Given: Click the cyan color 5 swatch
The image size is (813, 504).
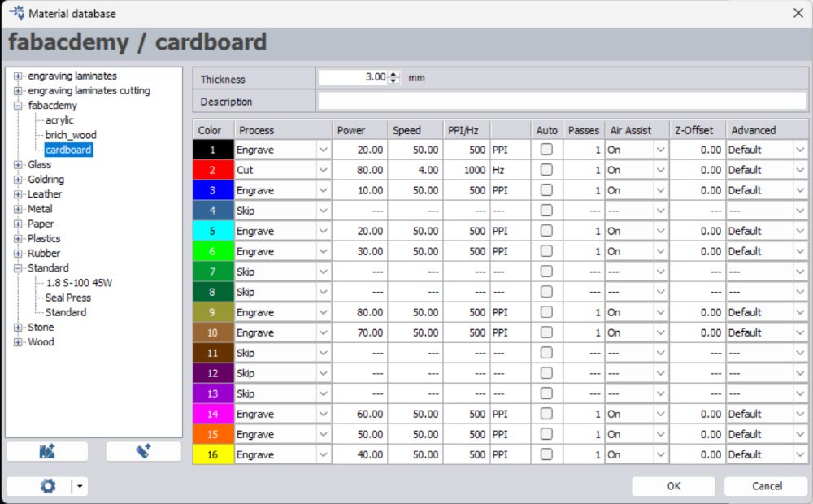Looking at the screenshot, I should [x=213, y=231].
